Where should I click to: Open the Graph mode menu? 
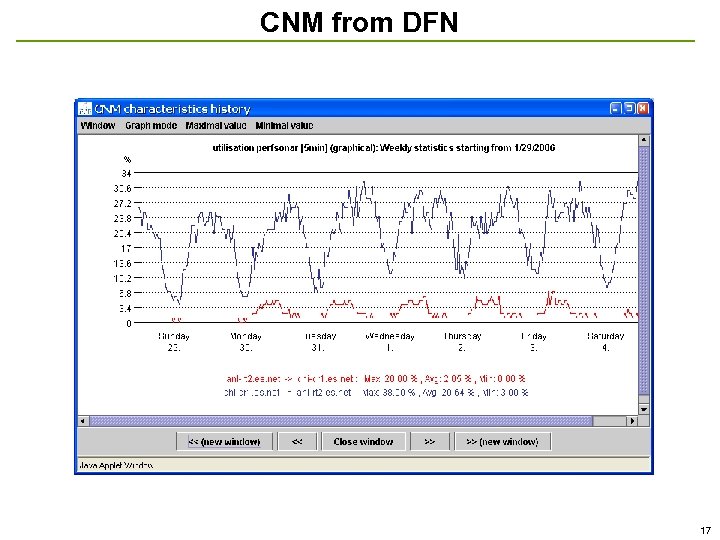pos(151,125)
